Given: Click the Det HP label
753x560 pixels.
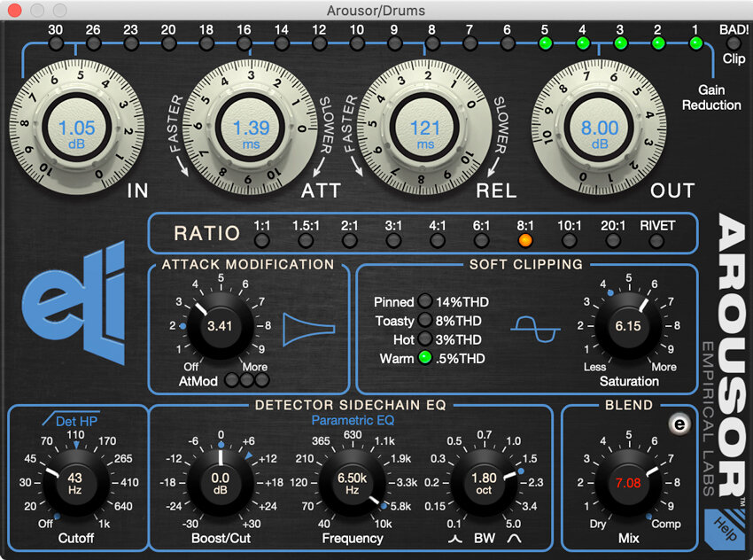Looking at the screenshot, I should pos(77,421).
